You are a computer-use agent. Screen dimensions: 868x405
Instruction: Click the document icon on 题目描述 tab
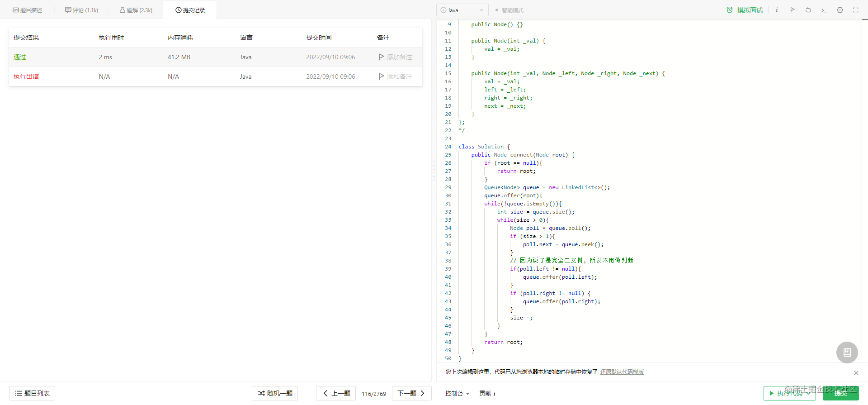tap(16, 10)
